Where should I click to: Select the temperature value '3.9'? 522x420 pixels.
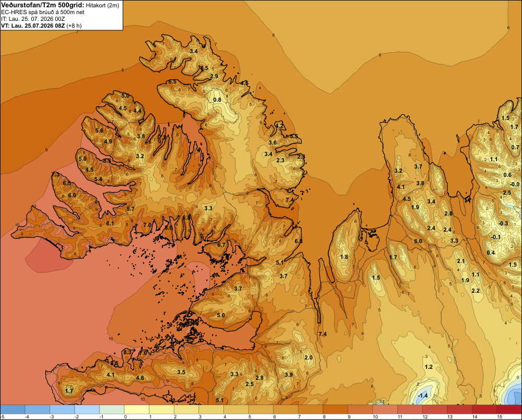pos(289,375)
